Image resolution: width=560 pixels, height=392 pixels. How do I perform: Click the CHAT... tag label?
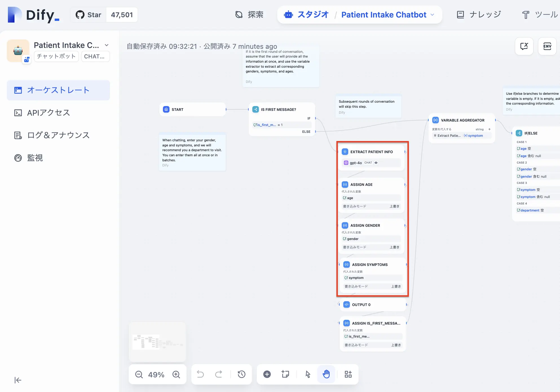pyautogui.click(x=95, y=56)
